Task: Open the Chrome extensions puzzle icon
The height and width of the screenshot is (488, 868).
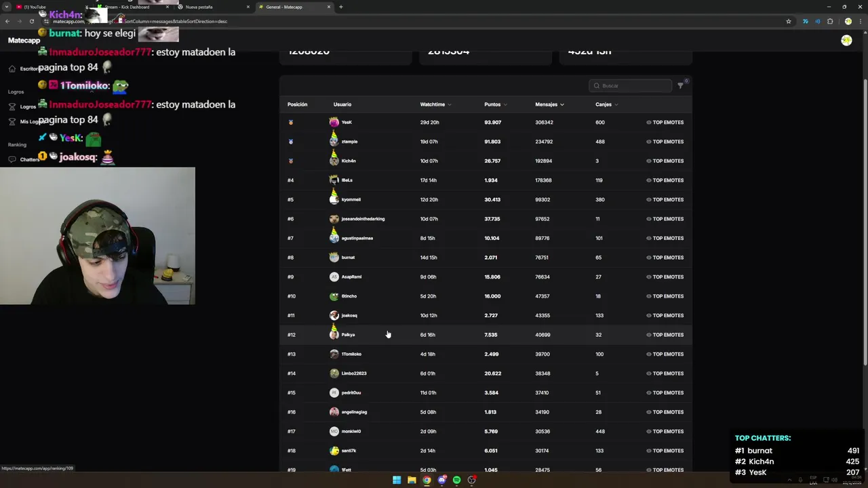Action: pyautogui.click(x=830, y=21)
